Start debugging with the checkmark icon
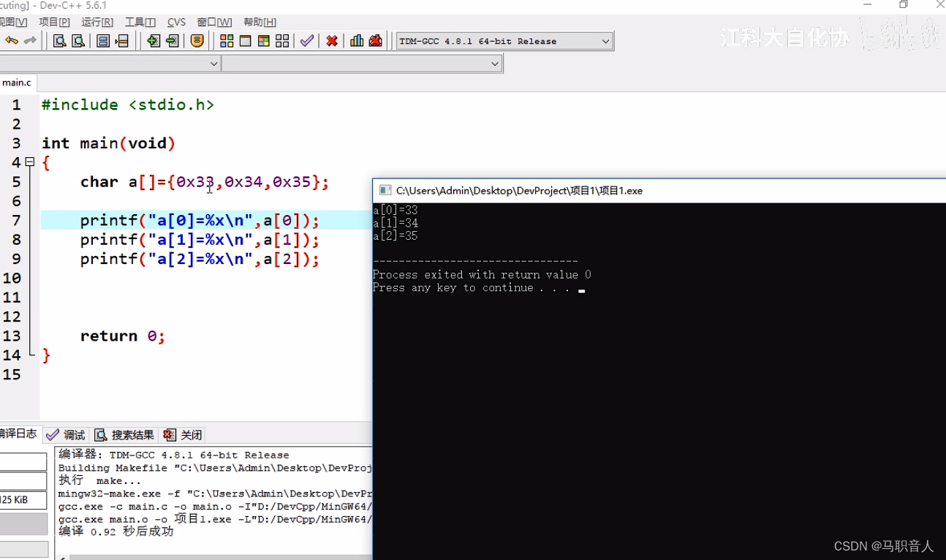 (x=307, y=41)
